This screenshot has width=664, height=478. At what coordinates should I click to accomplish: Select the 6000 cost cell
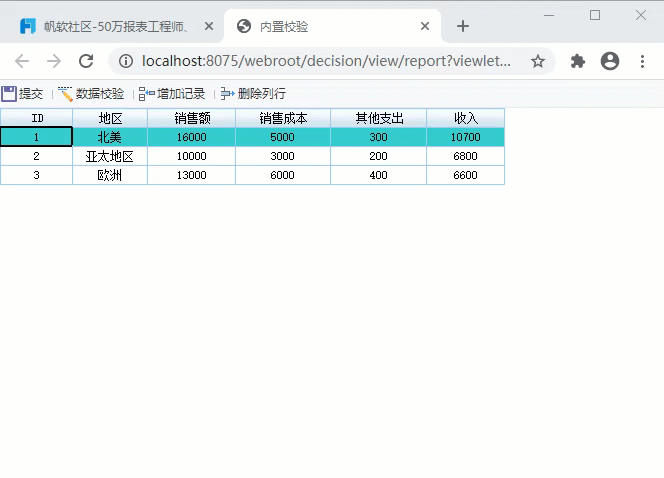coord(283,175)
